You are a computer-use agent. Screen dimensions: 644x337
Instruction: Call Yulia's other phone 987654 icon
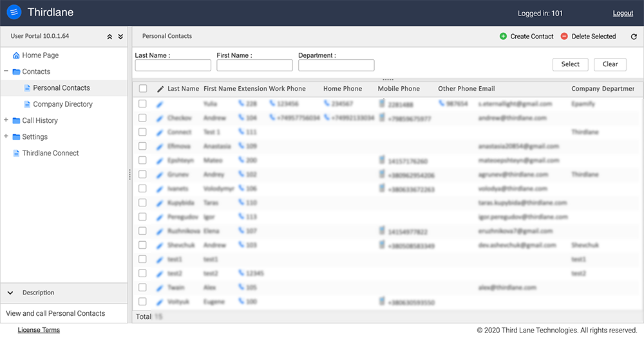click(x=441, y=104)
